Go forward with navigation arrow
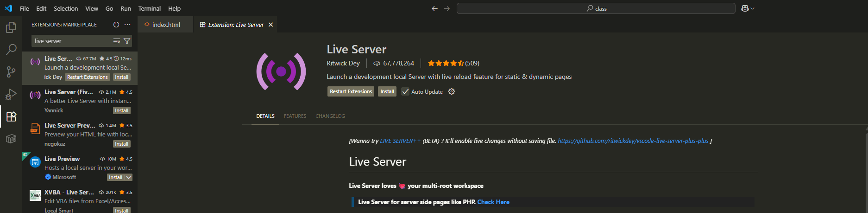This screenshot has width=868, height=213. tap(447, 8)
